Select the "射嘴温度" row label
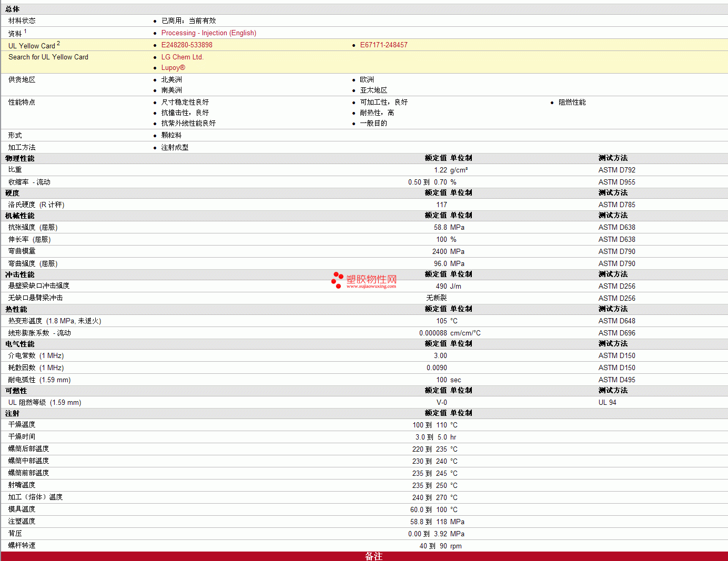Screen dimensions: 728x561 22,485
